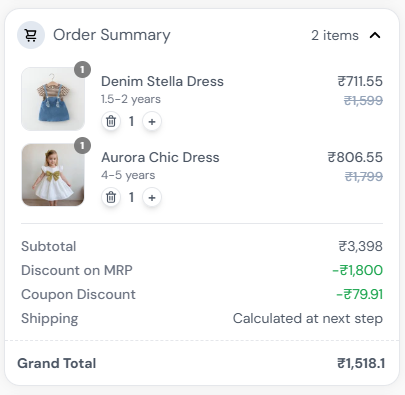
Task: Open the Aurora Chic Dress product thumbnail
Action: [53, 175]
